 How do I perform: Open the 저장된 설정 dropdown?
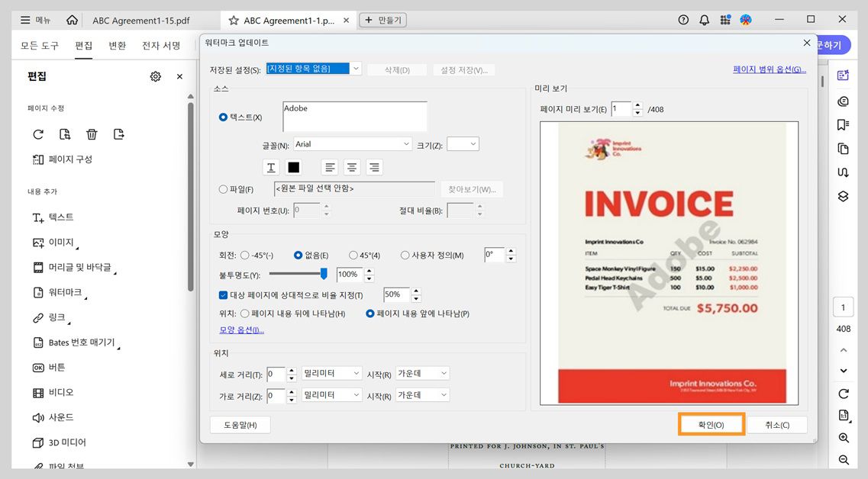click(x=355, y=68)
